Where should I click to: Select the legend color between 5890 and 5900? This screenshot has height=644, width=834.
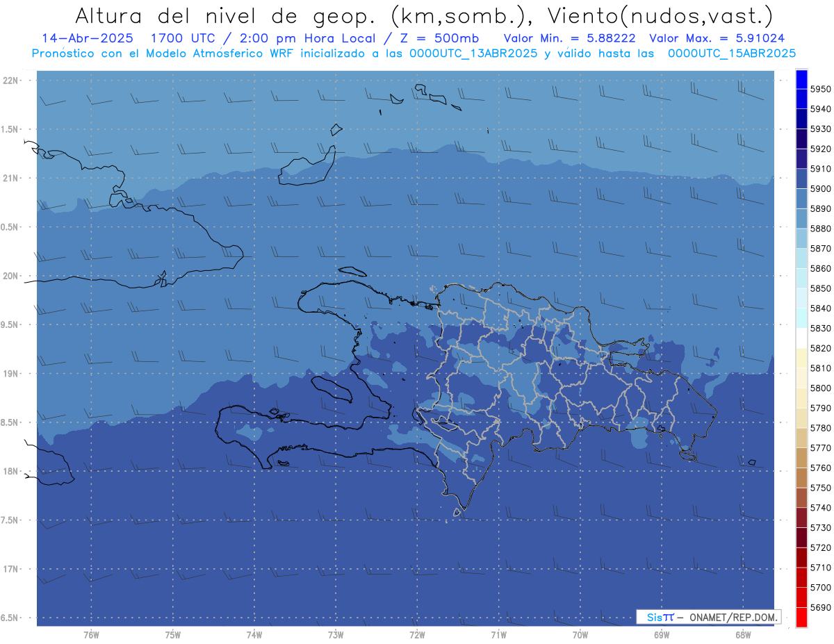(801, 199)
